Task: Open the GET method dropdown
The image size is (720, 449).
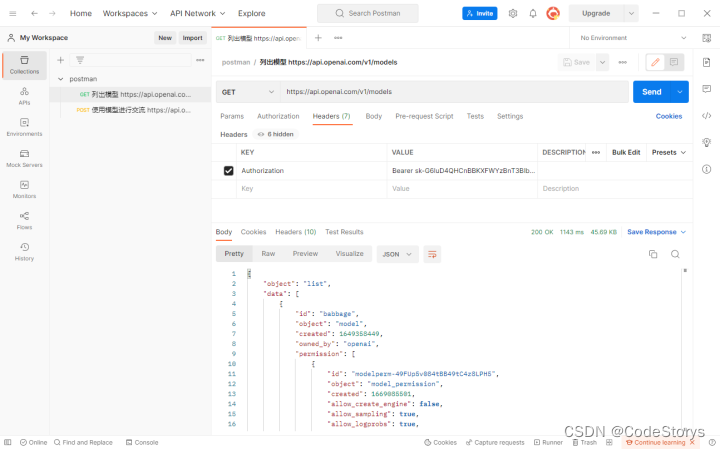Action: [x=248, y=92]
